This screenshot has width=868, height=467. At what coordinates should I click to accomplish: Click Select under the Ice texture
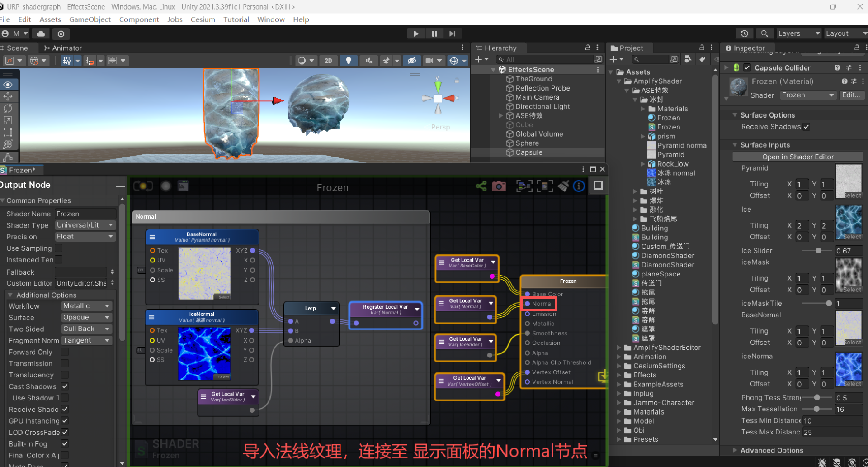coord(853,237)
